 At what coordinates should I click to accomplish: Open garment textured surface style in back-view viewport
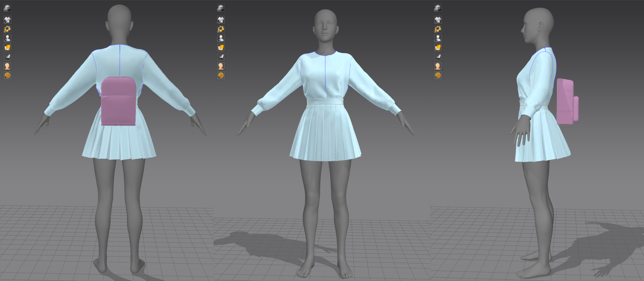[7, 48]
